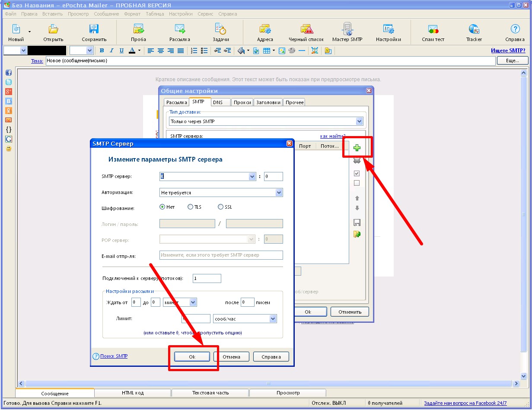
Task: Expand the first font combo box in format bar
Action: pyautogui.click(x=23, y=51)
